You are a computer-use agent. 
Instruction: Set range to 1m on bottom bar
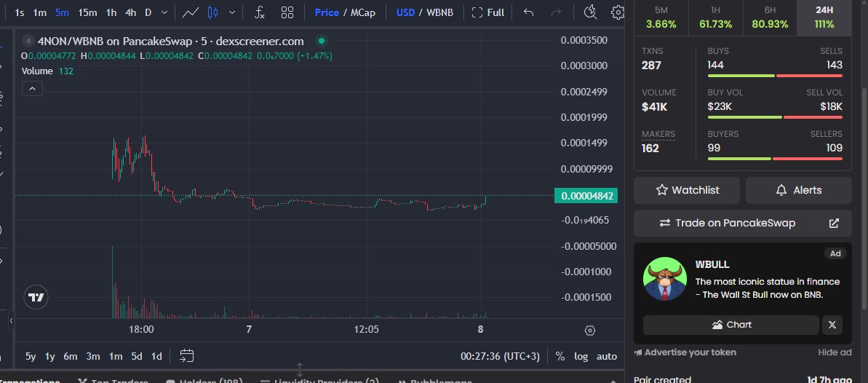(116, 356)
